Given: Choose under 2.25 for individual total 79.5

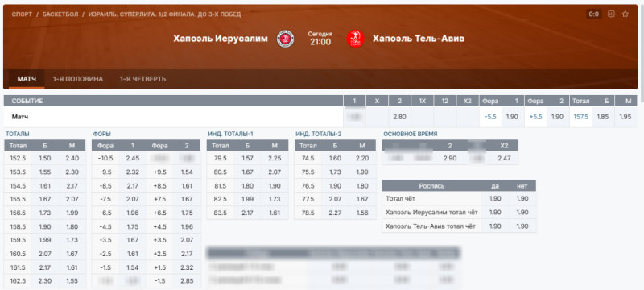Looking at the screenshot, I should pos(275,158).
